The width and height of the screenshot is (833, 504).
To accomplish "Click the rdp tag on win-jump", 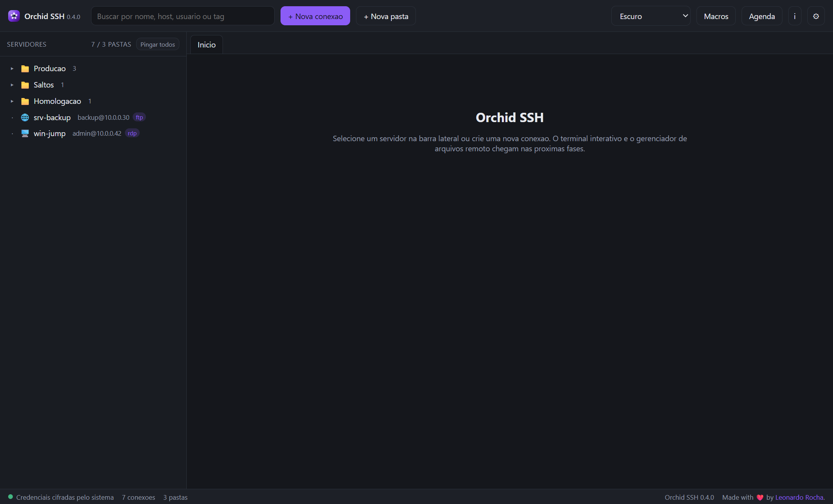I will click(132, 133).
